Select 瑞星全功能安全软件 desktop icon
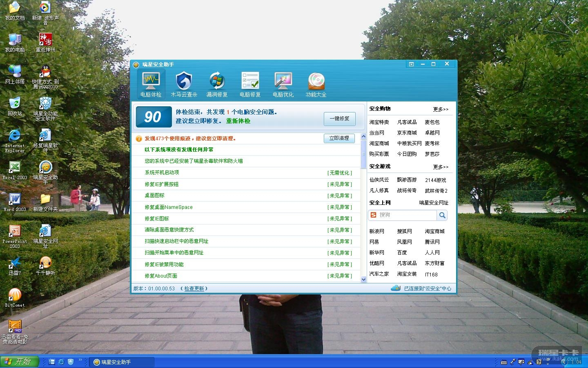The image size is (588, 368). tap(45, 109)
